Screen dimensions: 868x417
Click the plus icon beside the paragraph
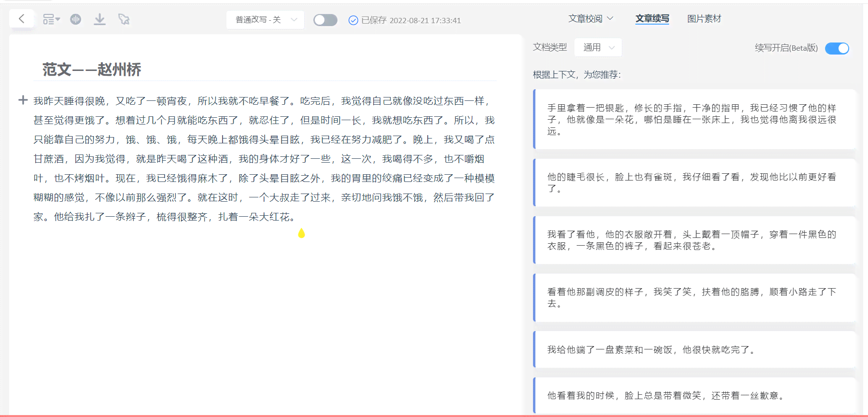click(x=23, y=100)
